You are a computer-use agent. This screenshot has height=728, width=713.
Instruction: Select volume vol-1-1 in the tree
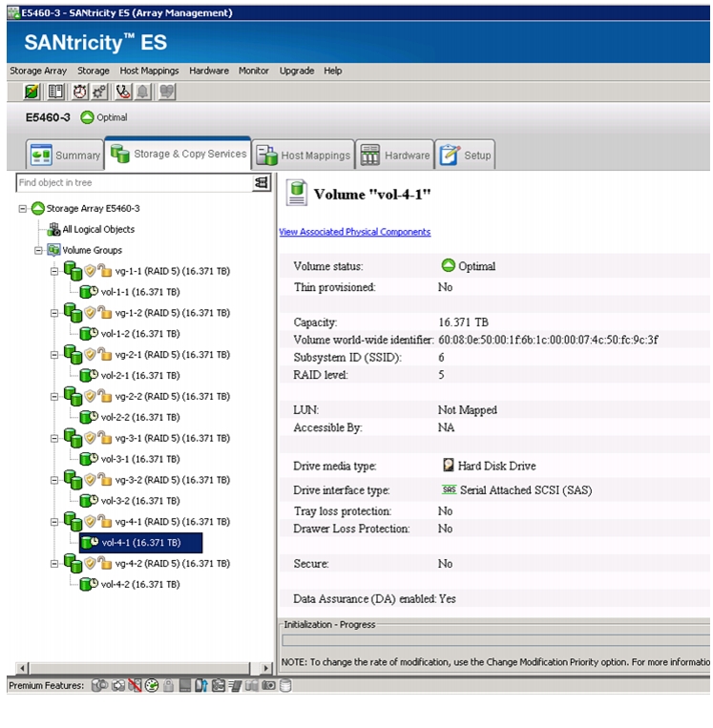139,292
